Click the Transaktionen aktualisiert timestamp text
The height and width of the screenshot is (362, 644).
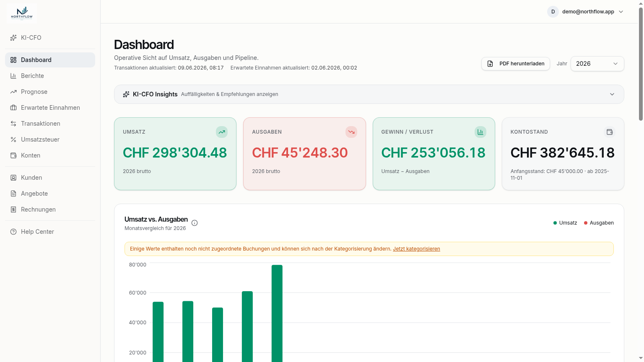(x=169, y=68)
